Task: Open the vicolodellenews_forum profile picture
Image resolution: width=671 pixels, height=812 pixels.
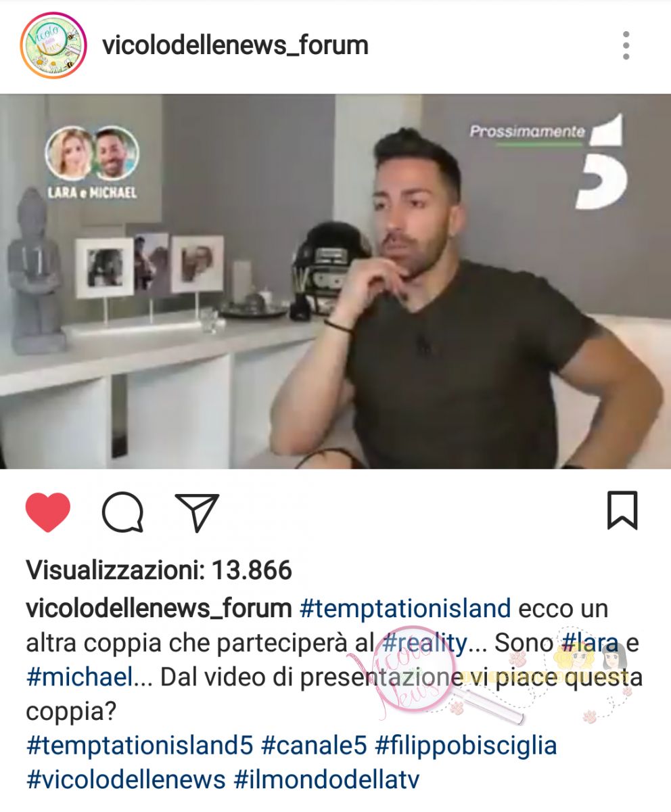Action: click(53, 45)
